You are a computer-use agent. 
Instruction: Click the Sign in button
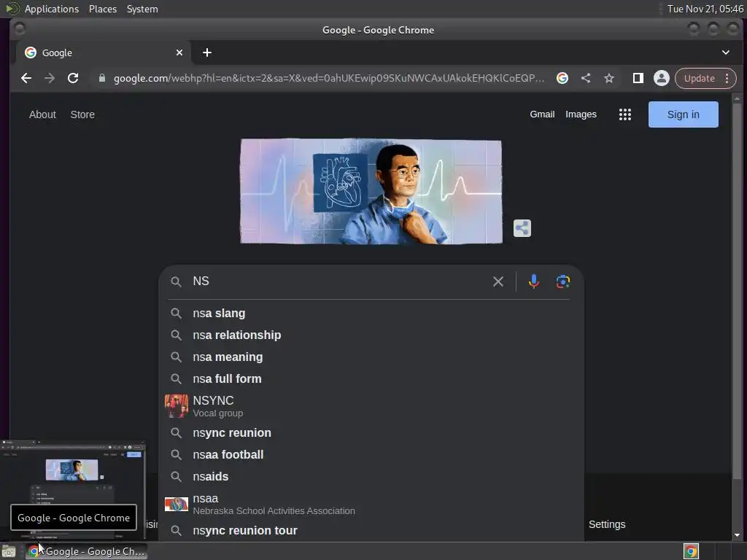tap(683, 114)
